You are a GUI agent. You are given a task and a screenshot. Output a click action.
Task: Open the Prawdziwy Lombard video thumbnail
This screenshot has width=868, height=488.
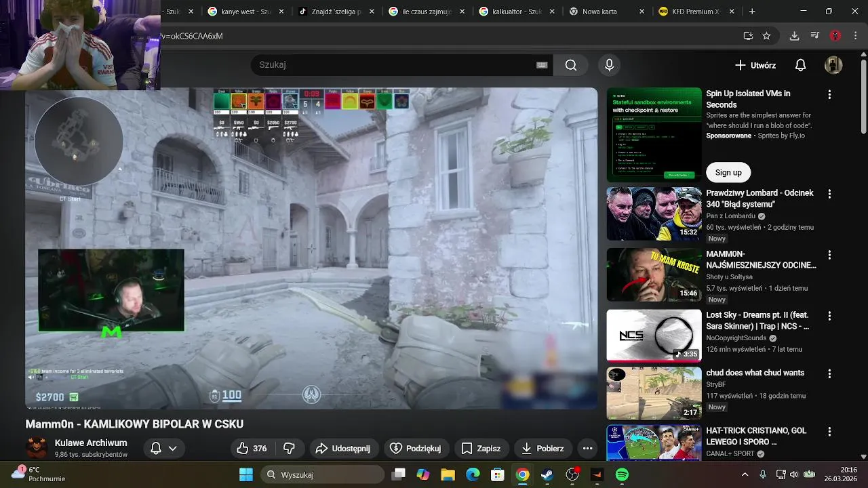[x=654, y=213]
